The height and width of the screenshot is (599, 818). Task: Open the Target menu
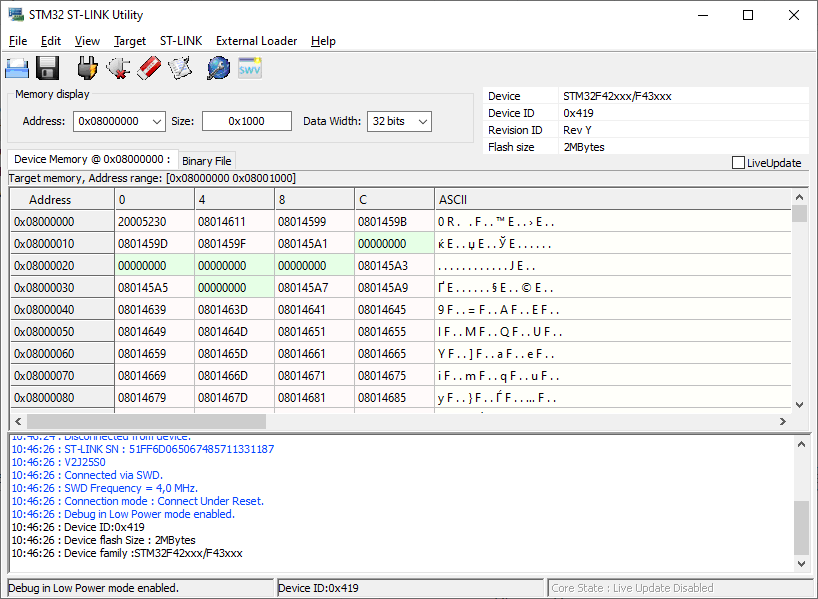click(130, 41)
